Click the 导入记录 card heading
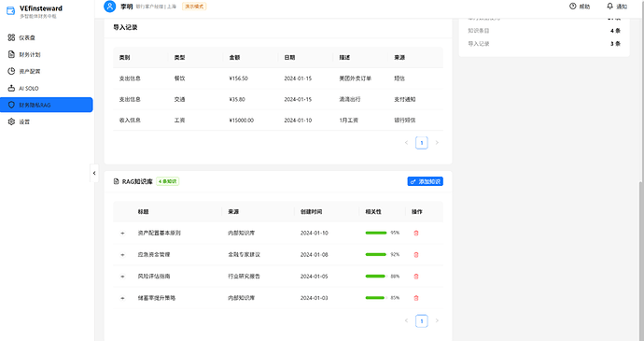The height and width of the screenshot is (341, 644). [125, 27]
